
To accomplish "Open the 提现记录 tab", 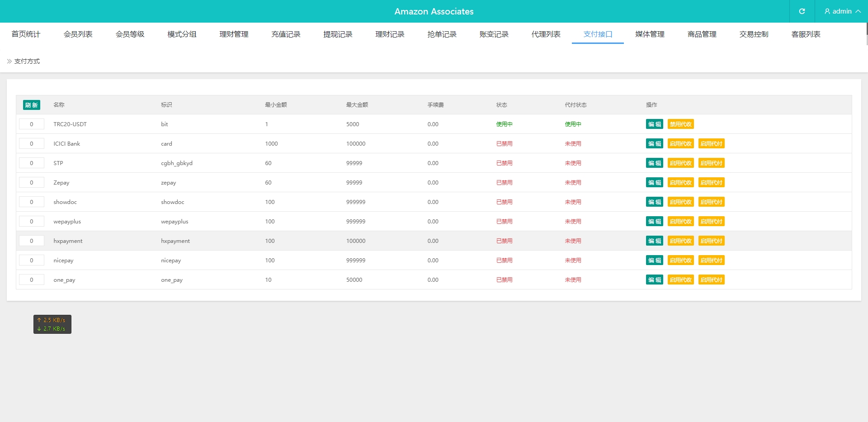I will click(338, 34).
